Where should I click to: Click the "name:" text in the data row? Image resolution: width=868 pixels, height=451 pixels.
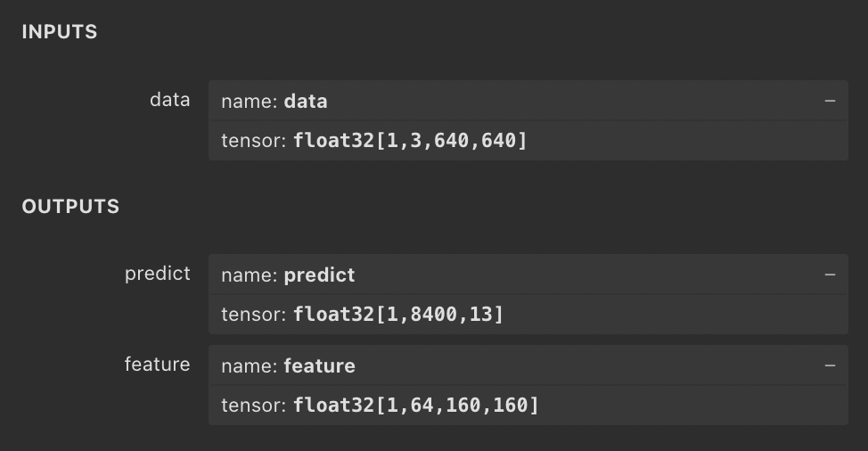click(249, 102)
